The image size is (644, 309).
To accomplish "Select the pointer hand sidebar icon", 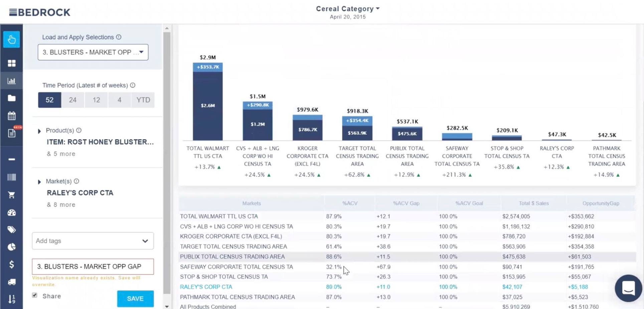I will 11,39.
